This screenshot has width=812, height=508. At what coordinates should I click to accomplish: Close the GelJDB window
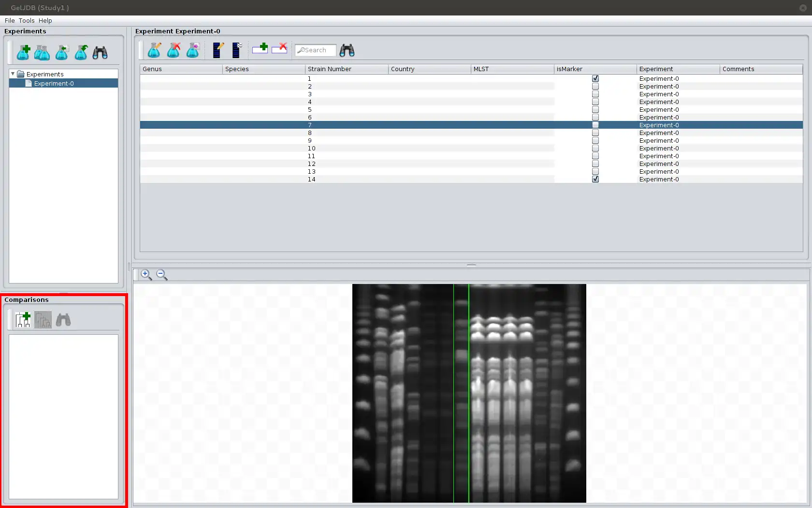click(x=803, y=8)
